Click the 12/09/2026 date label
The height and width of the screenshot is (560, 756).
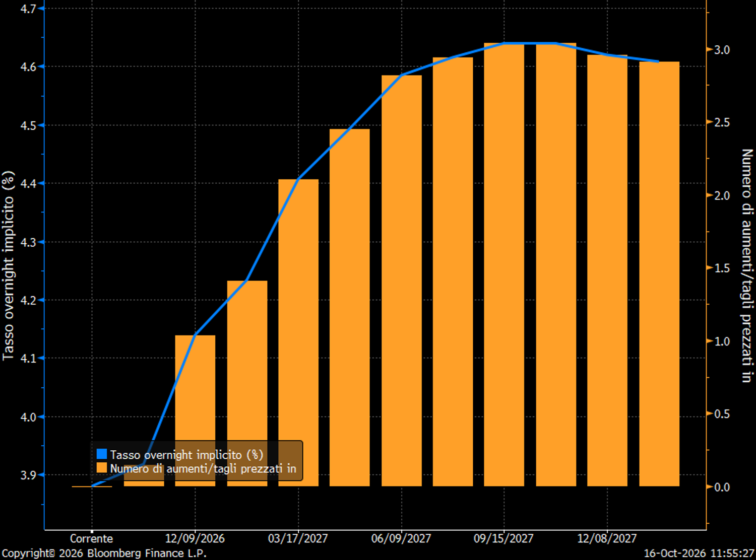point(195,538)
